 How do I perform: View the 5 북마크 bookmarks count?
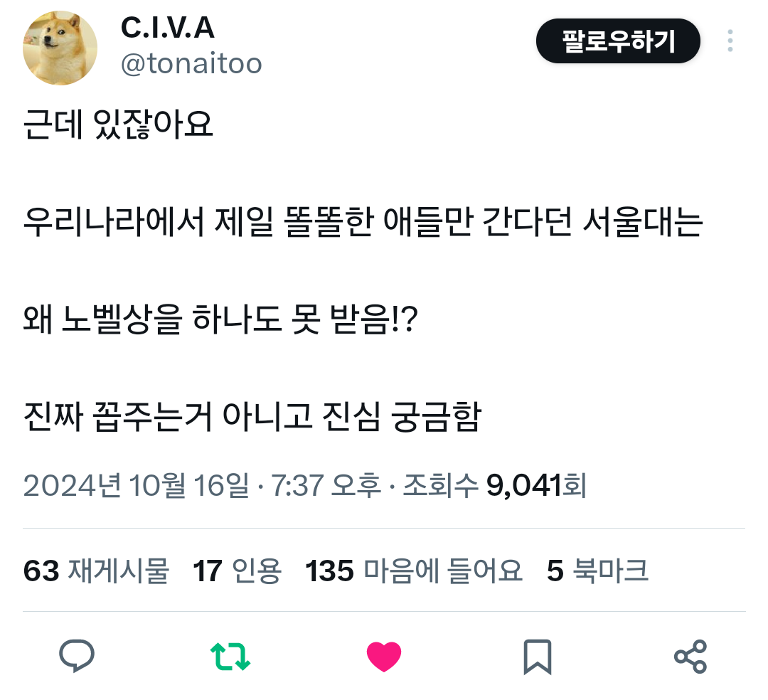597,571
